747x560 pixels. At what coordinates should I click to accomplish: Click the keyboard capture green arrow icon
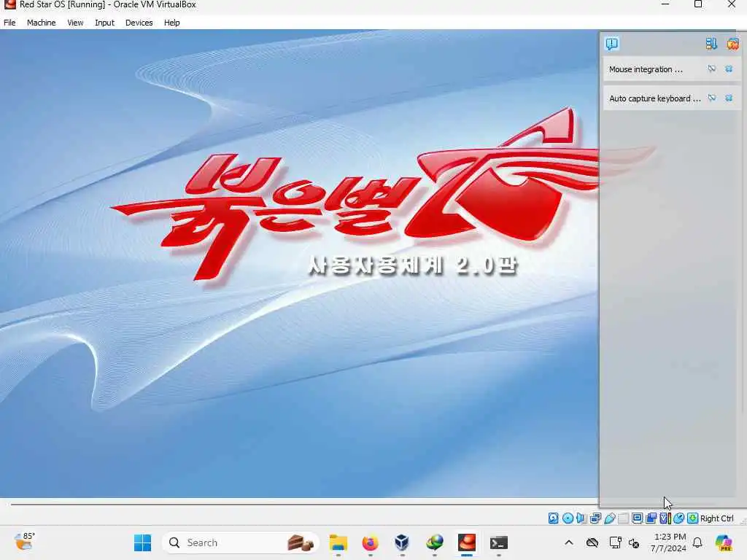[692, 518]
